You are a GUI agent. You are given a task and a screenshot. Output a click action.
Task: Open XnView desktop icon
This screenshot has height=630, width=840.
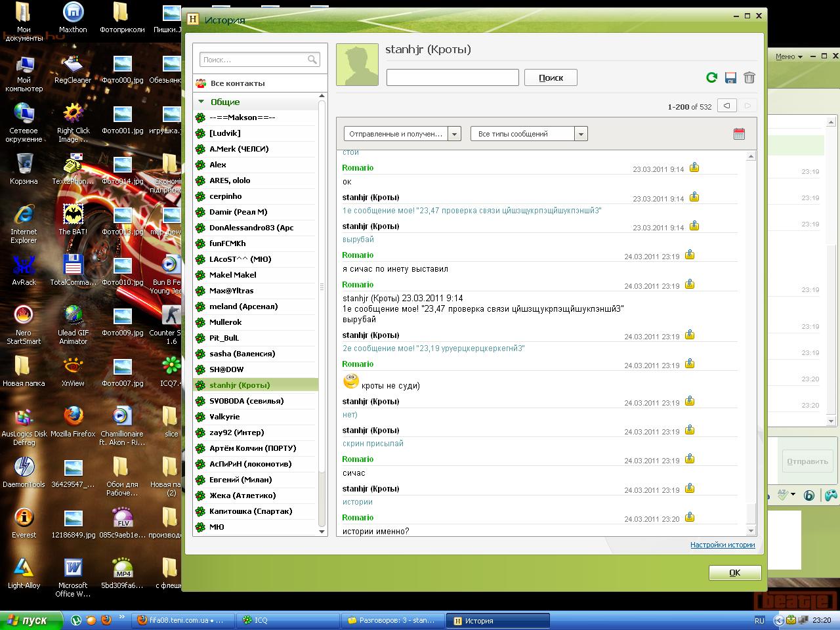coord(73,371)
